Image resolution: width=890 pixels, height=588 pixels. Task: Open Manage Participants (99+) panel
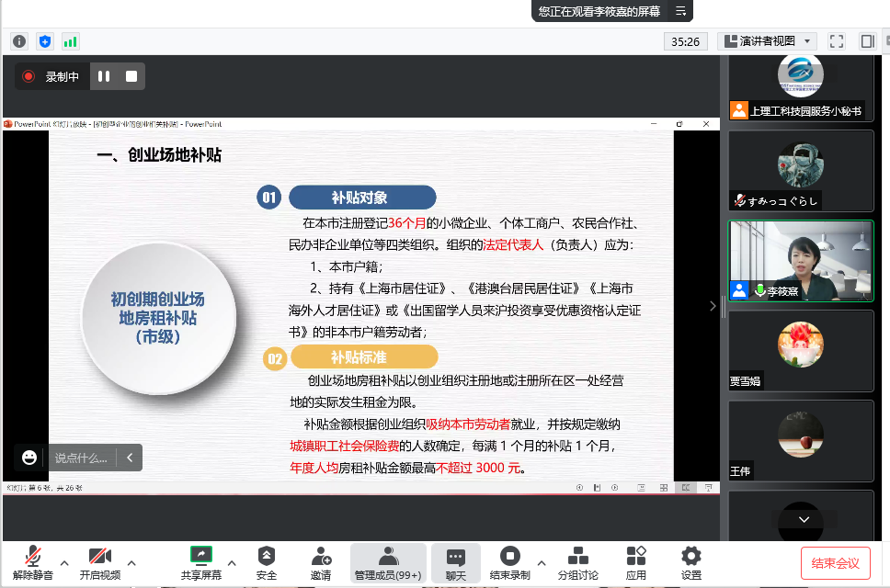point(388,562)
